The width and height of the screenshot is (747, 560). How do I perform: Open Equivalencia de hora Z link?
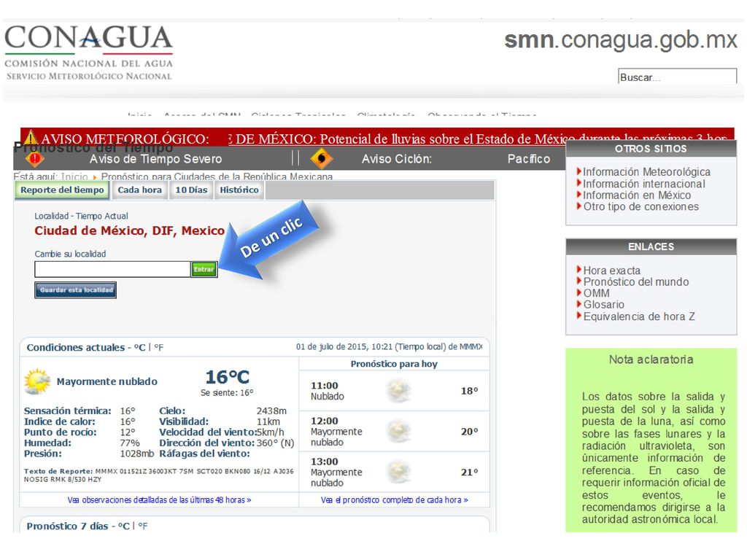click(x=639, y=316)
